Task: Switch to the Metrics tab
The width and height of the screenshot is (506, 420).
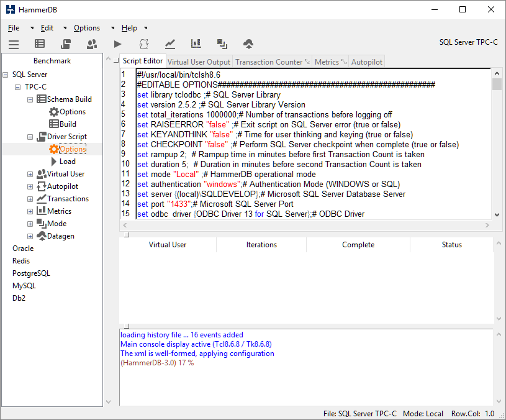Action: (330, 62)
